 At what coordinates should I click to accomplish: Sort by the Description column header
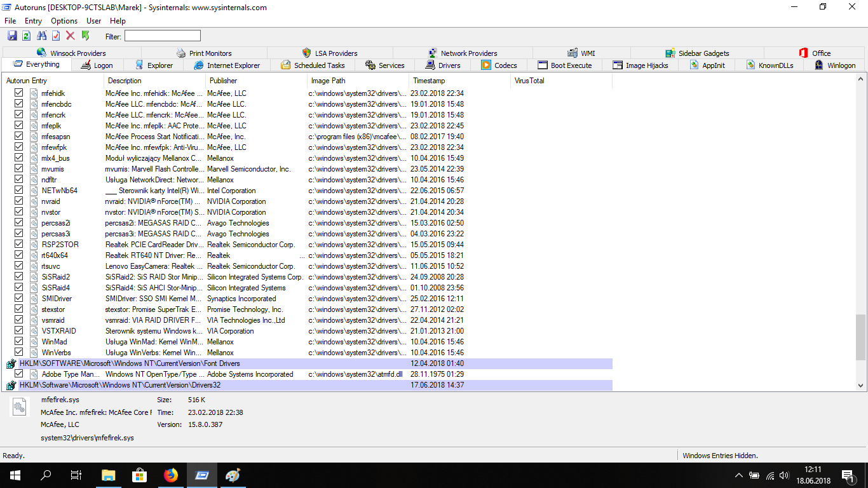point(155,81)
